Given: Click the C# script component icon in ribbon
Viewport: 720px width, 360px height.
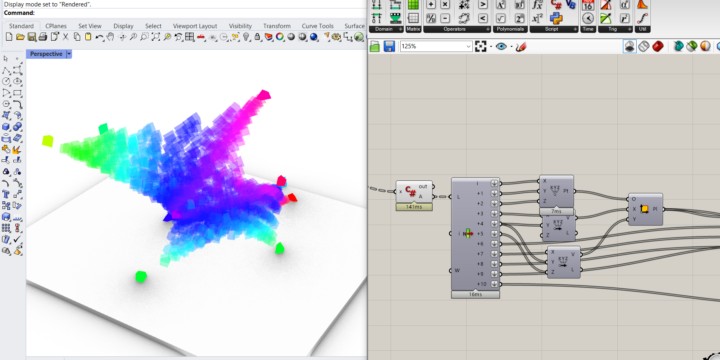Looking at the screenshot, I should tap(556, 5).
